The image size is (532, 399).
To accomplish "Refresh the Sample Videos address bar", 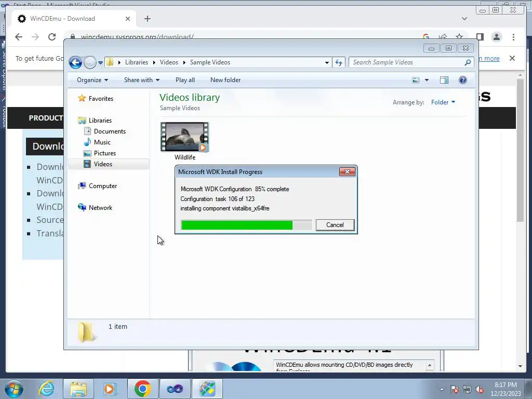I will tap(339, 62).
